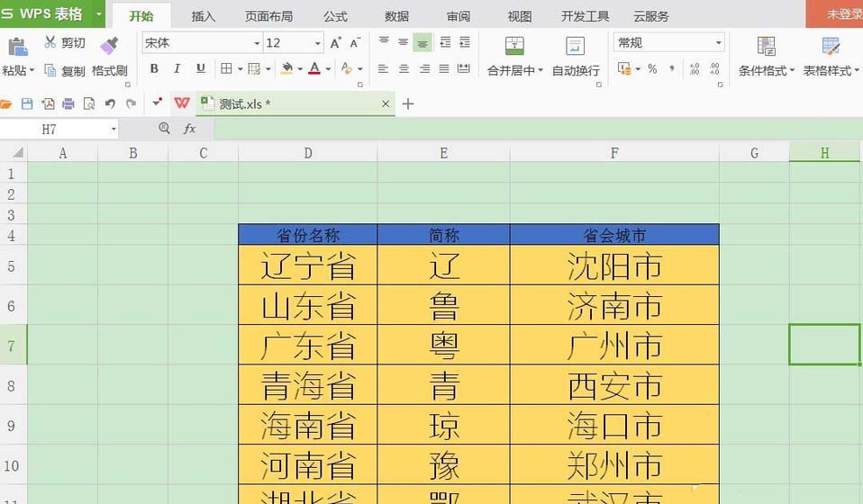
Task: Toggle bold formatting
Action: [x=154, y=69]
